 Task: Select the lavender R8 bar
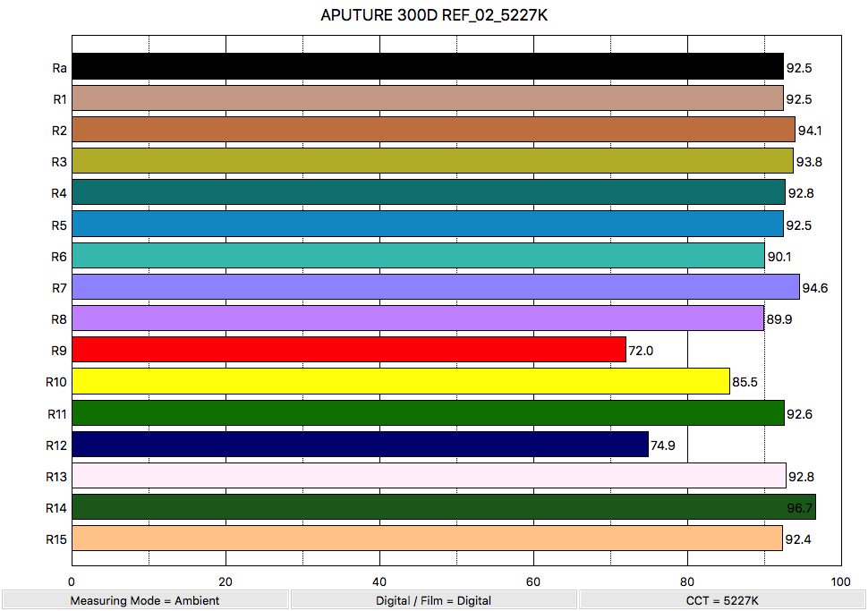click(417, 318)
